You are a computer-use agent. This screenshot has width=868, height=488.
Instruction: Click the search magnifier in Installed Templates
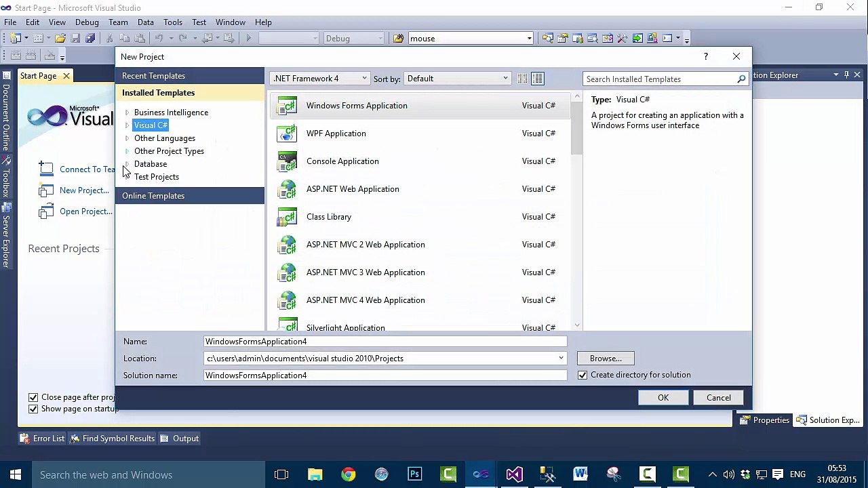click(x=741, y=79)
